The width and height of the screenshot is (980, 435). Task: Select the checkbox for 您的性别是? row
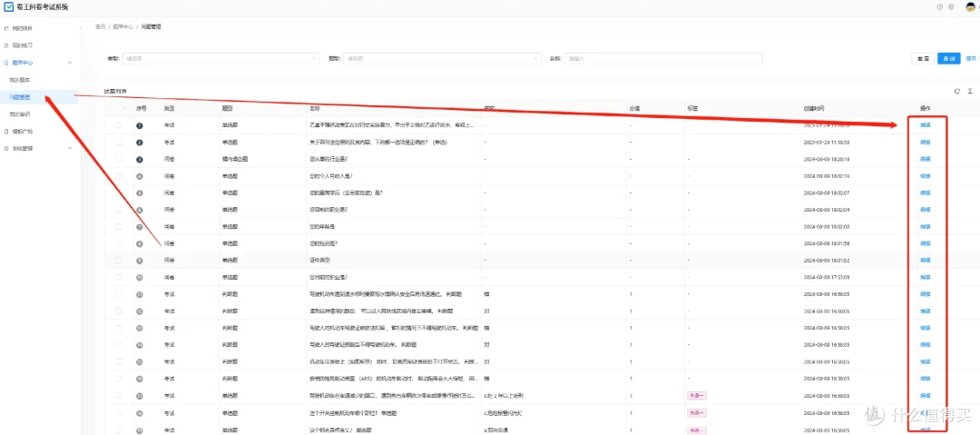[119, 243]
